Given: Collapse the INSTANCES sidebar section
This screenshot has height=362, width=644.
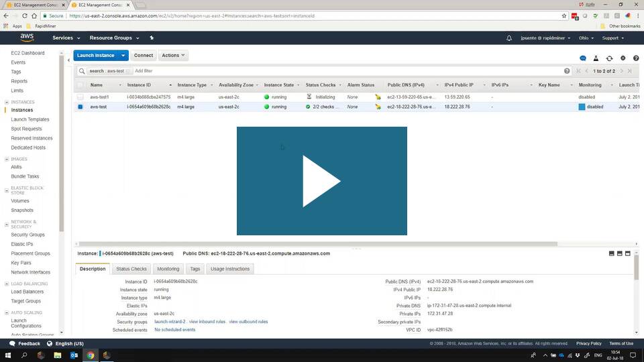Looking at the screenshot, I should tap(7, 102).
